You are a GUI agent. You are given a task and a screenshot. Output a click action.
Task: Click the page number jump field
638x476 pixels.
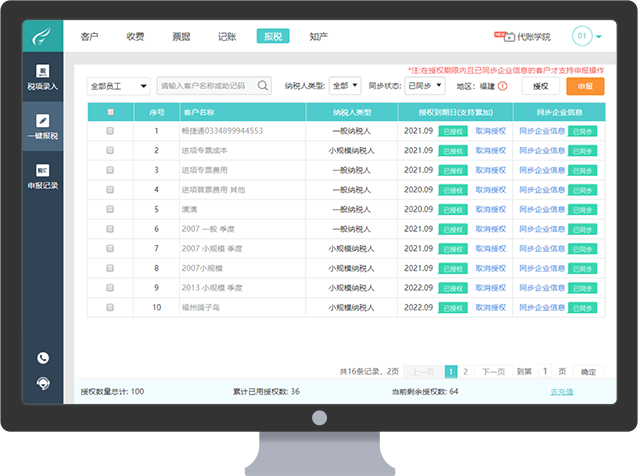point(545,371)
